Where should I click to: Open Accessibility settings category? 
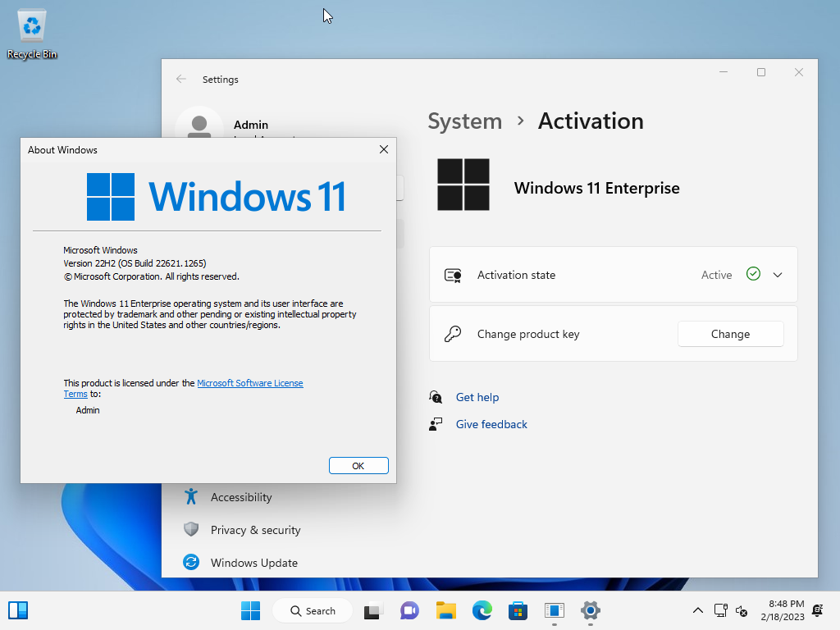(x=241, y=497)
